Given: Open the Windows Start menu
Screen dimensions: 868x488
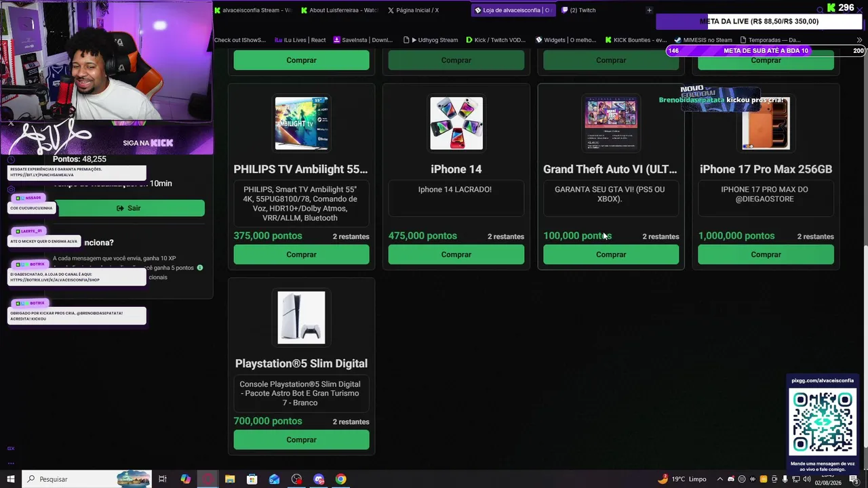Looking at the screenshot, I should pos(10,479).
